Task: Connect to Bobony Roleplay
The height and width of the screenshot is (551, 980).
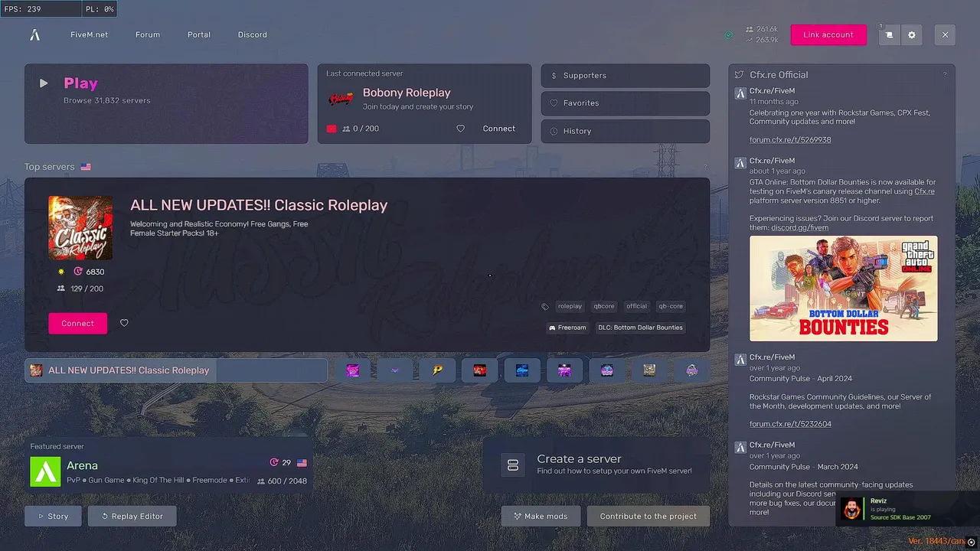Action: click(x=499, y=129)
